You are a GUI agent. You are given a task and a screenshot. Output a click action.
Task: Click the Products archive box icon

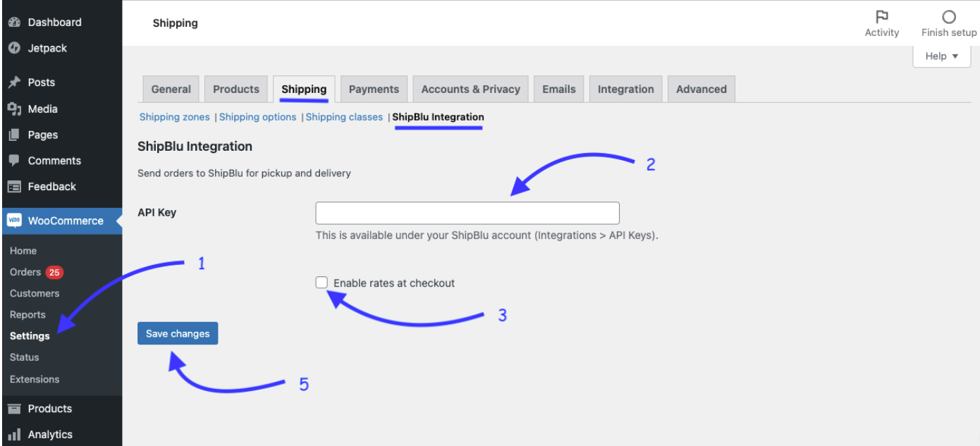[14, 409]
